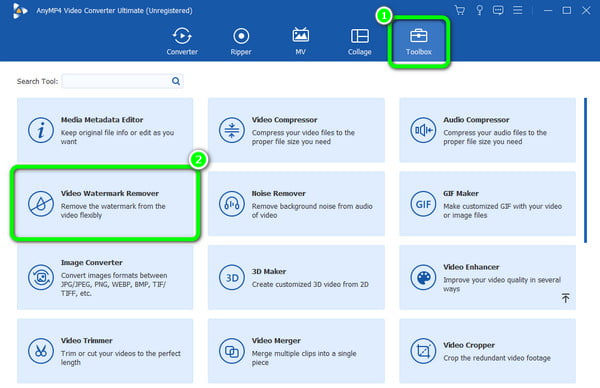Launch the Video Compressor tool icon
This screenshot has width=600, height=388.
pyautogui.click(x=232, y=130)
